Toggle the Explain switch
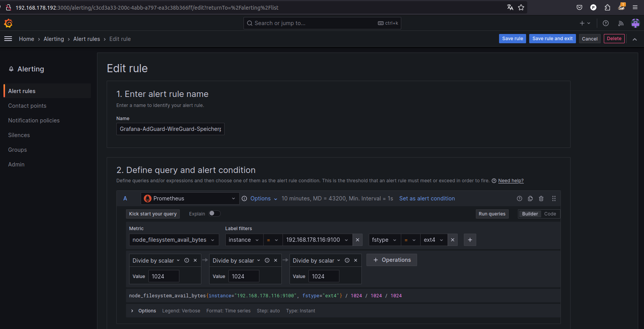Image resolution: width=644 pixels, height=329 pixels. point(215,214)
